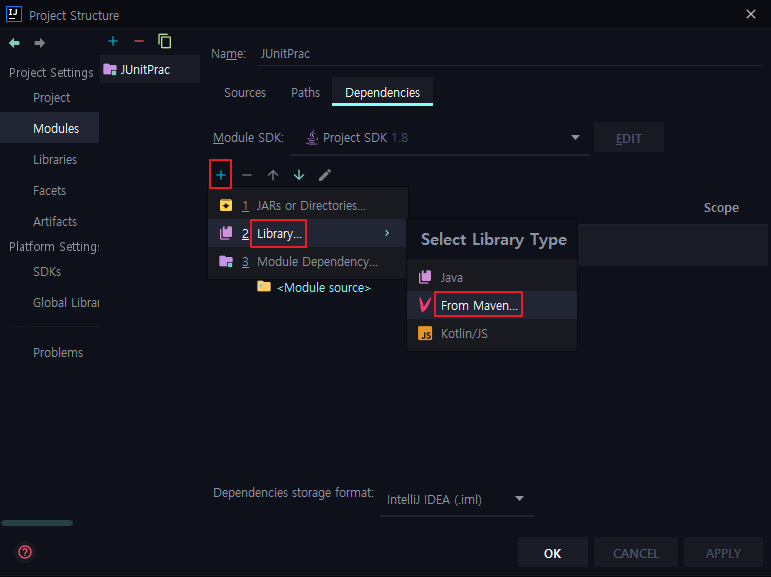Click the Module source folder icon
This screenshot has height=577, width=771.
click(264, 286)
